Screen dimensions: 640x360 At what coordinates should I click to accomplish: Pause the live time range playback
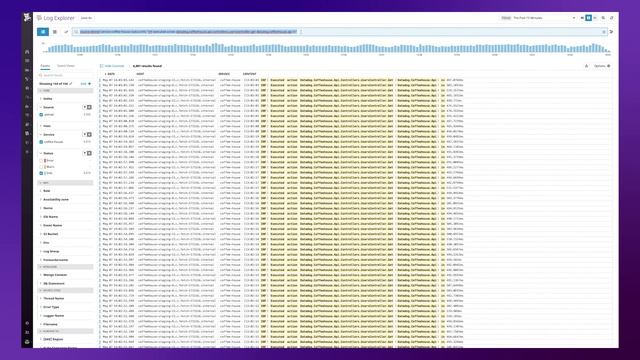coord(588,18)
